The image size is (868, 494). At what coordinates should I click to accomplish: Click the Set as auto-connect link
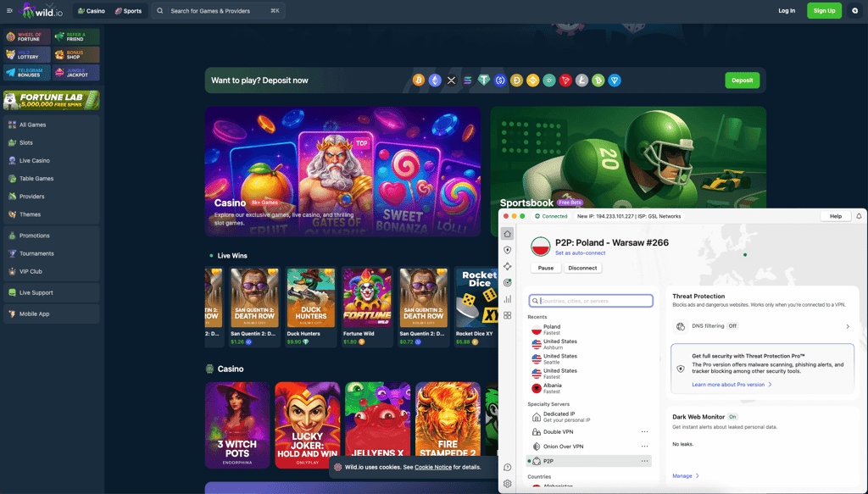pyautogui.click(x=580, y=253)
